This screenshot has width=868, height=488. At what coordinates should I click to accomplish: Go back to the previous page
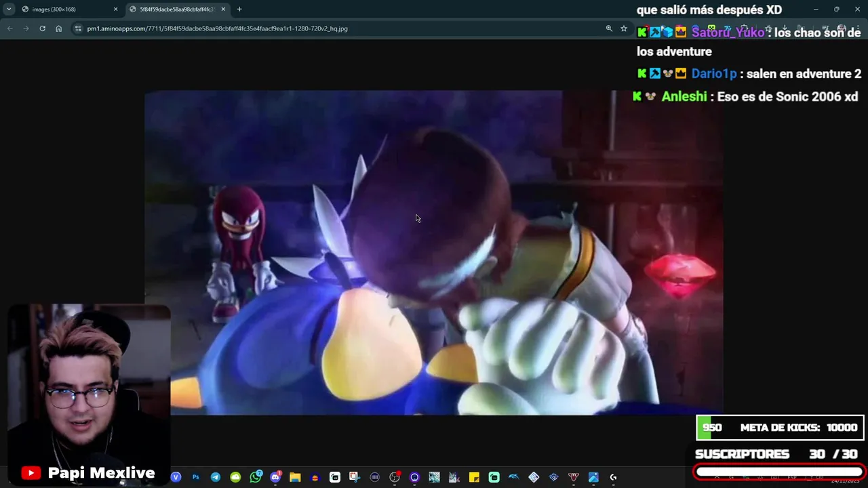pos(9,28)
